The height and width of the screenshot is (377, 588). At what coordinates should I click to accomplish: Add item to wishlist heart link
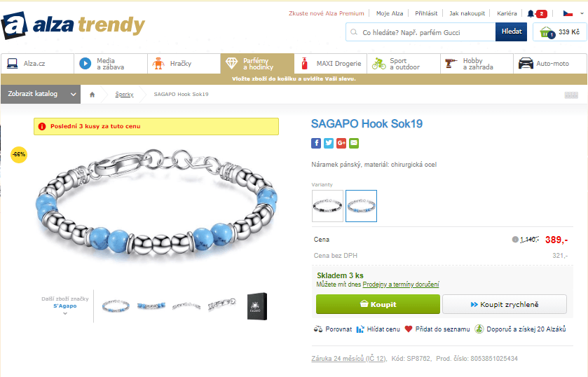tap(437, 329)
